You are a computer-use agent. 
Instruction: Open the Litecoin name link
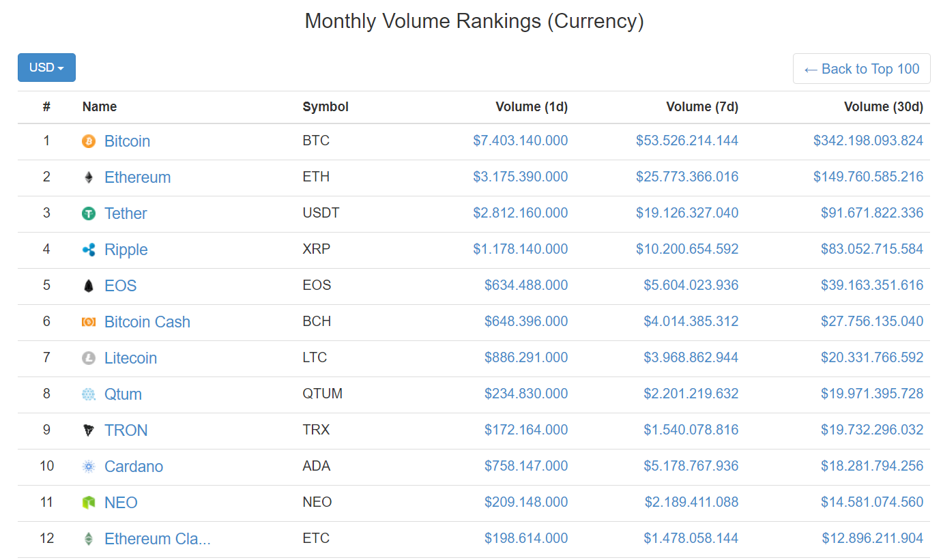pyautogui.click(x=130, y=358)
